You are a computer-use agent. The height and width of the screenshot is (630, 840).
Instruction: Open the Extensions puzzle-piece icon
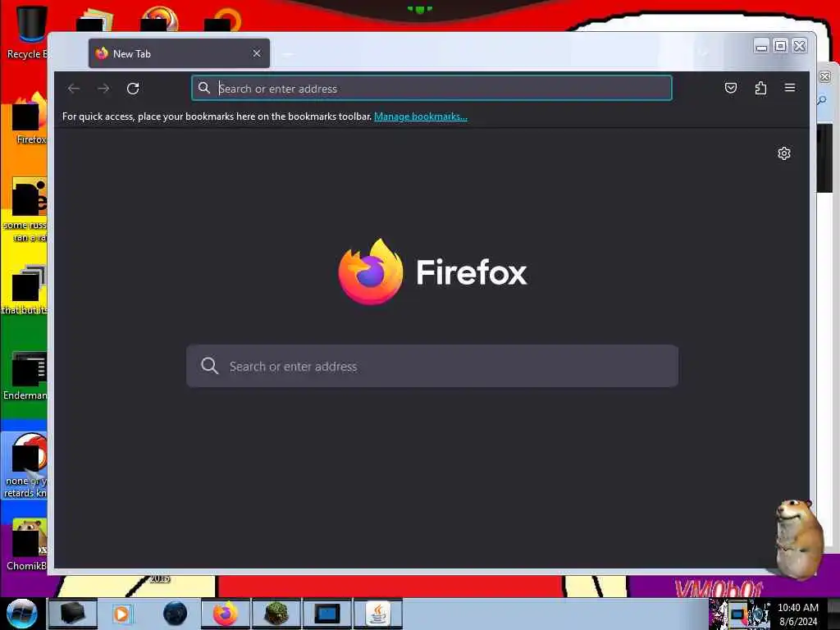coord(760,88)
